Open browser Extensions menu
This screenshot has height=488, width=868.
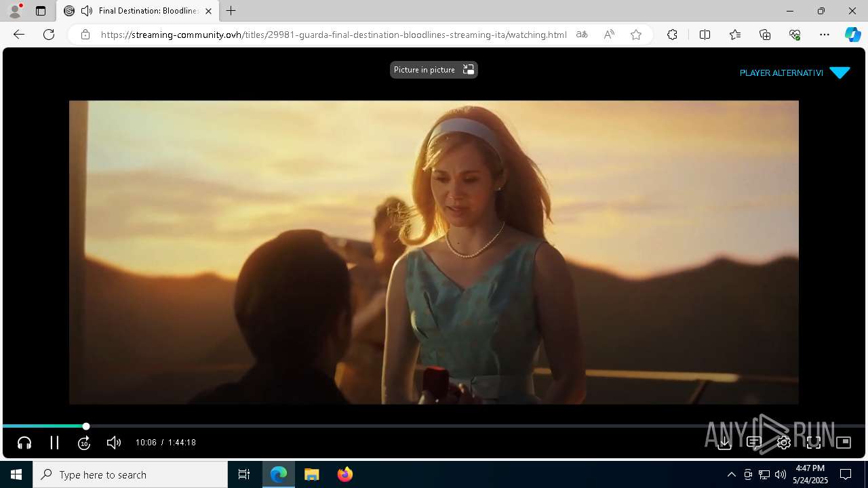pyautogui.click(x=672, y=35)
